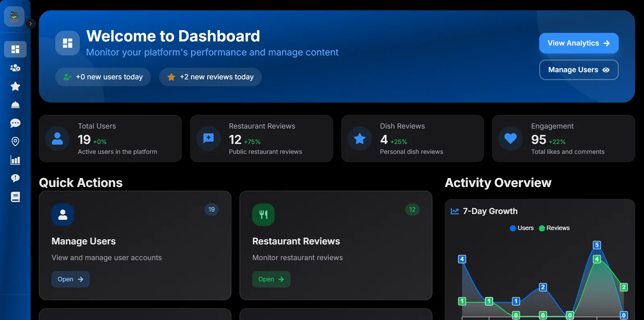
Task: Toggle the Reviews series in the chart legend
Action: (x=554, y=228)
